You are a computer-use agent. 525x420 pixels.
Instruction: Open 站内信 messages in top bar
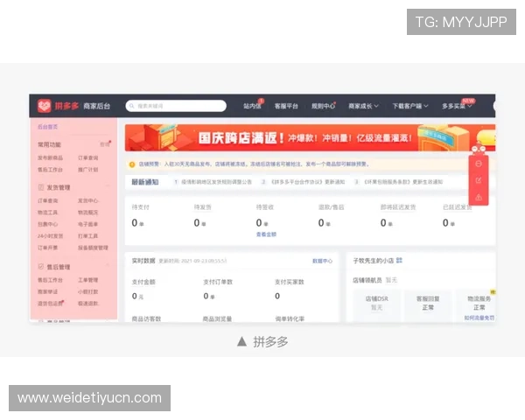(x=252, y=106)
